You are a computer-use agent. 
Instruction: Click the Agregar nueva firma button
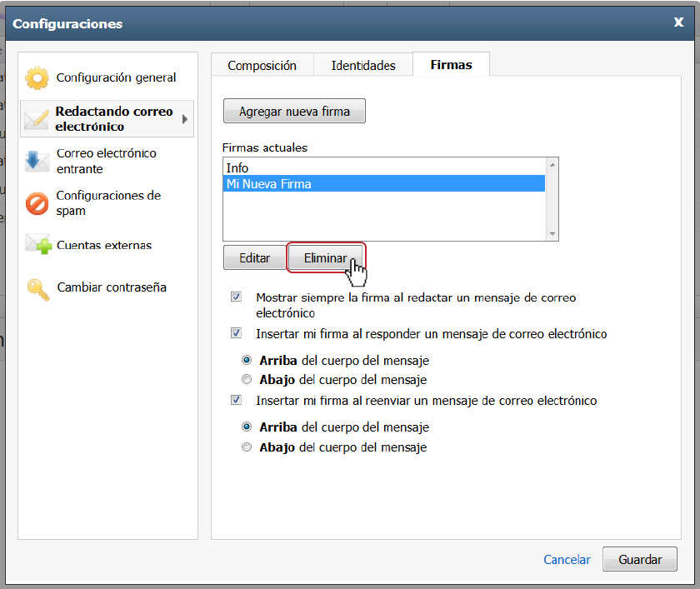294,111
